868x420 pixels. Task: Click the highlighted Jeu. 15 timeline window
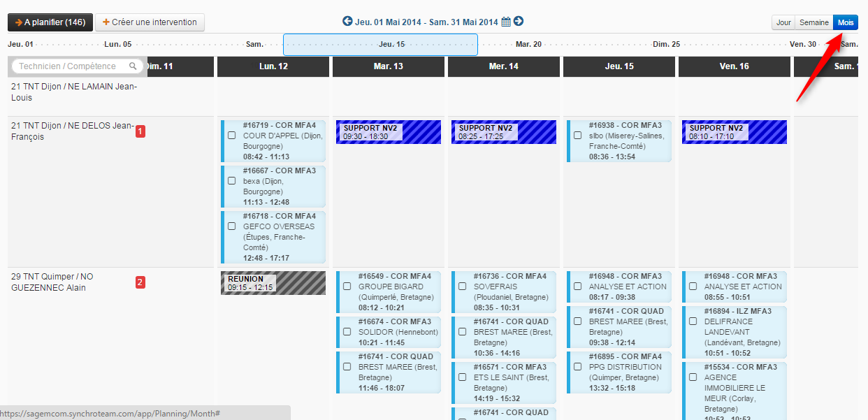[380, 44]
